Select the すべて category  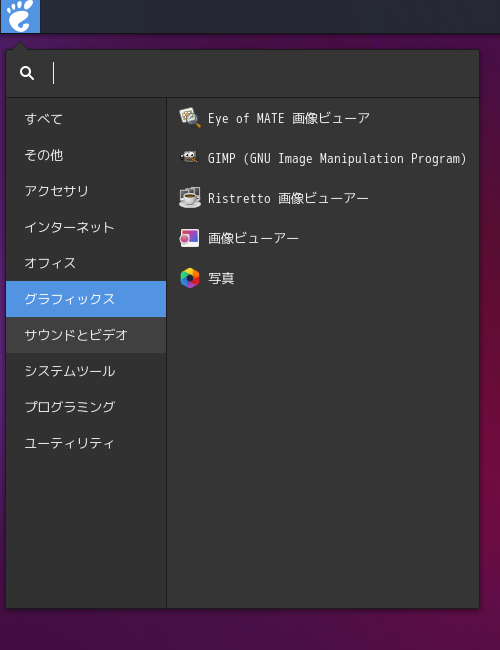[x=86, y=119]
